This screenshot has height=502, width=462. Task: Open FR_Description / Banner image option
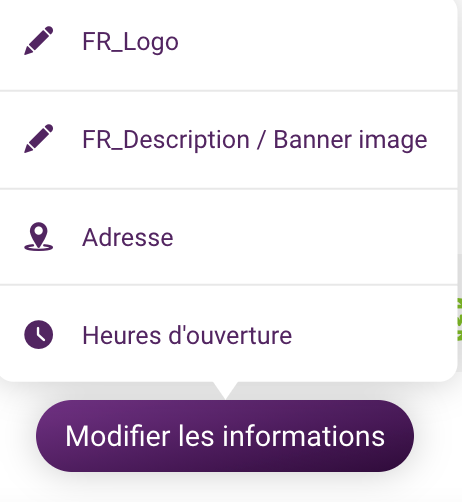coord(228,140)
